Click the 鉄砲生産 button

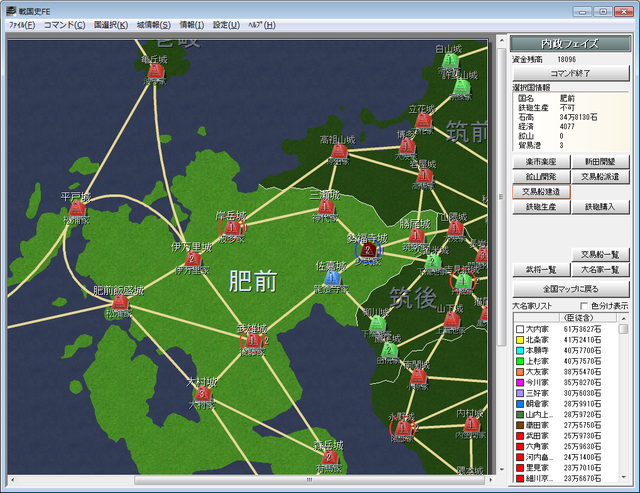(541, 207)
